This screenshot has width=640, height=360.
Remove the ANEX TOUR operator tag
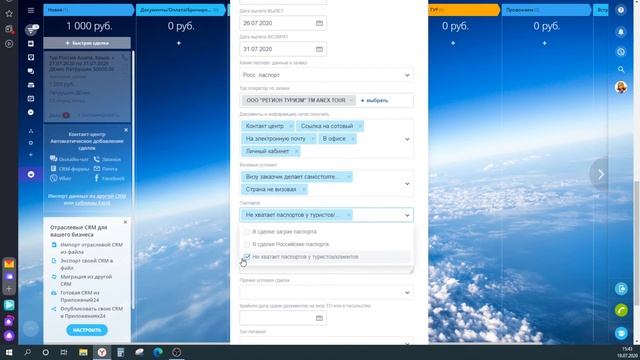[x=351, y=100]
